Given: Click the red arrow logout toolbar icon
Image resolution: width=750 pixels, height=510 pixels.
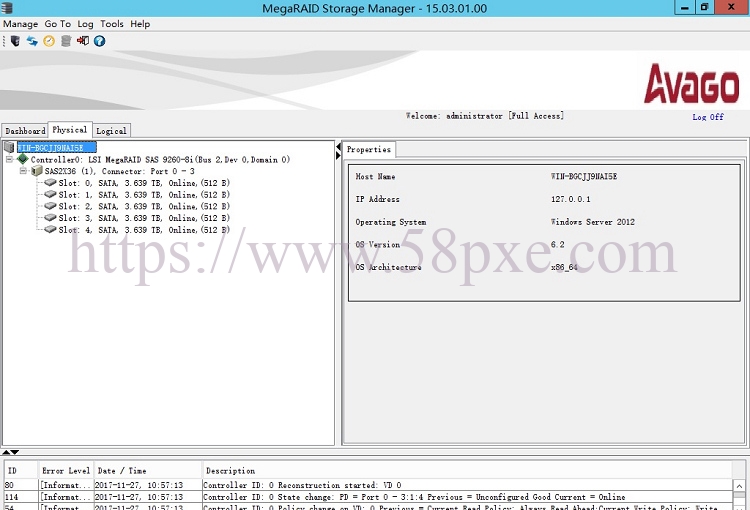Looking at the screenshot, I should [x=83, y=41].
